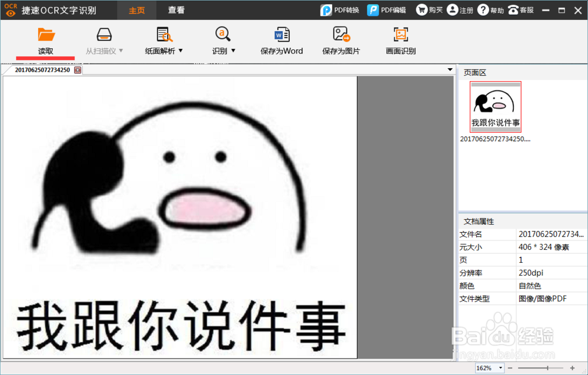Click the 从扫描仪 scanner icon

104,34
